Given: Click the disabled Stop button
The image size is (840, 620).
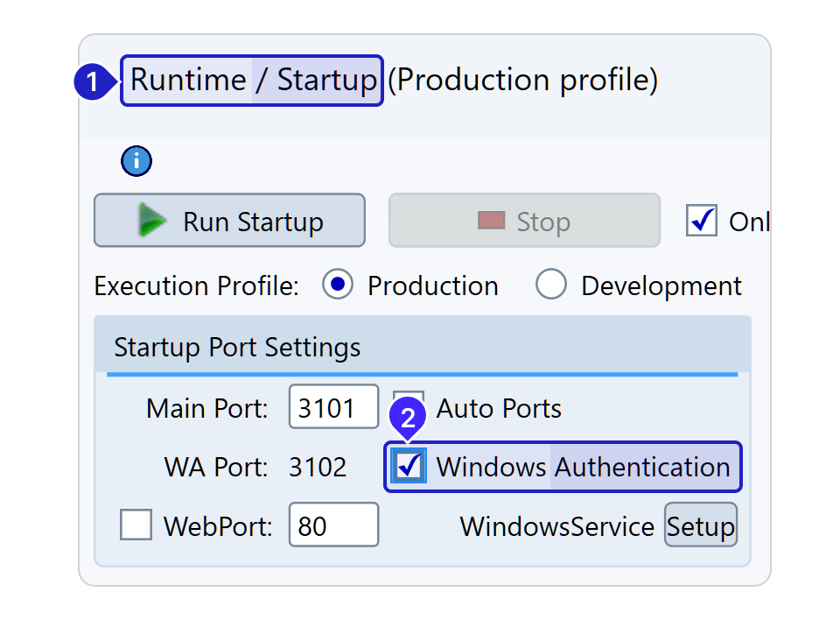Looking at the screenshot, I should [524, 221].
